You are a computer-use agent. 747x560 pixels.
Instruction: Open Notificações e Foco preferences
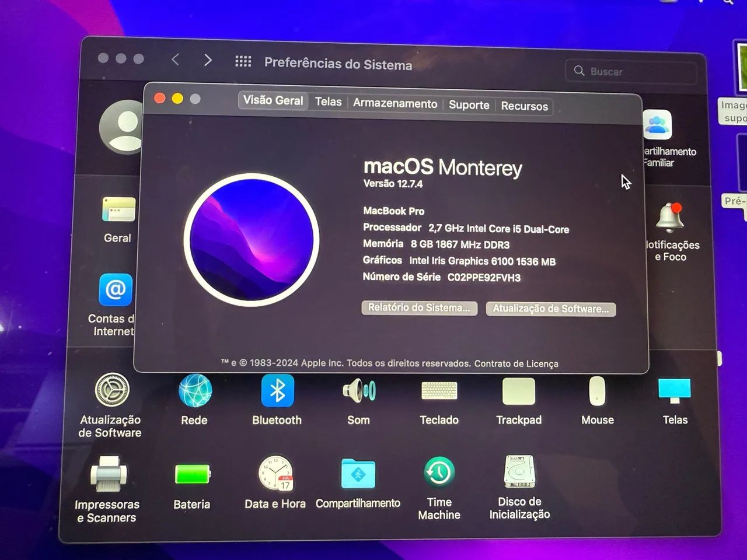tap(670, 218)
